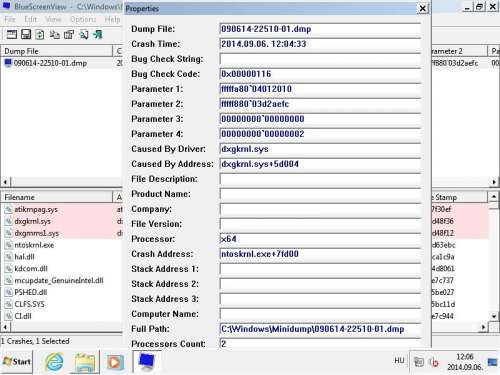
Task: Open the Edit menu in BlueScreenView
Action: [x=30, y=19]
